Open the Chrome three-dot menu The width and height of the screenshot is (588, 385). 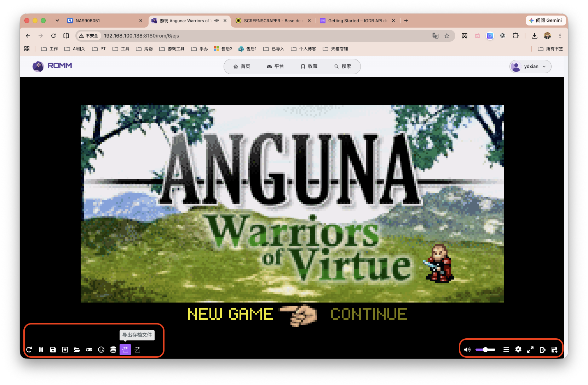tap(560, 36)
